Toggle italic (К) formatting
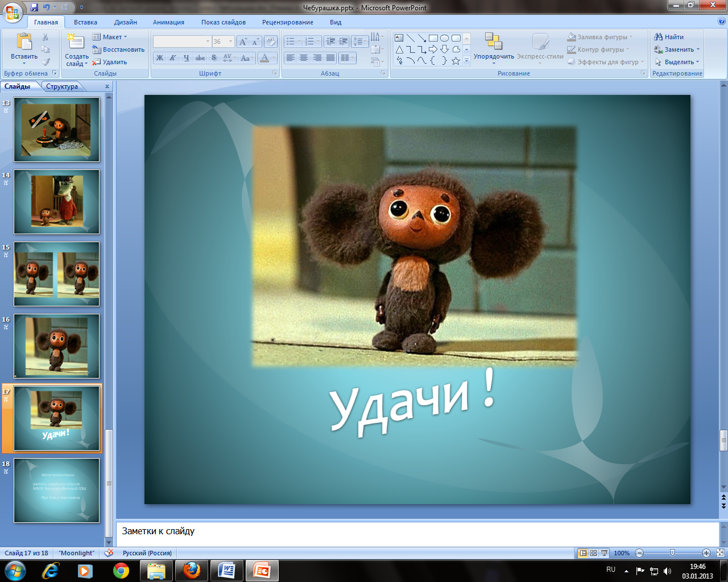 point(173,58)
